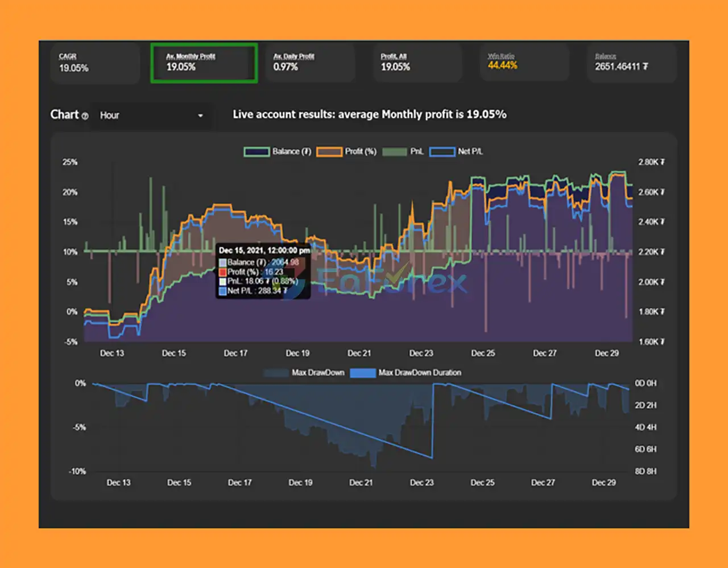
Task: Click the Profit All label
Action: [x=394, y=56]
